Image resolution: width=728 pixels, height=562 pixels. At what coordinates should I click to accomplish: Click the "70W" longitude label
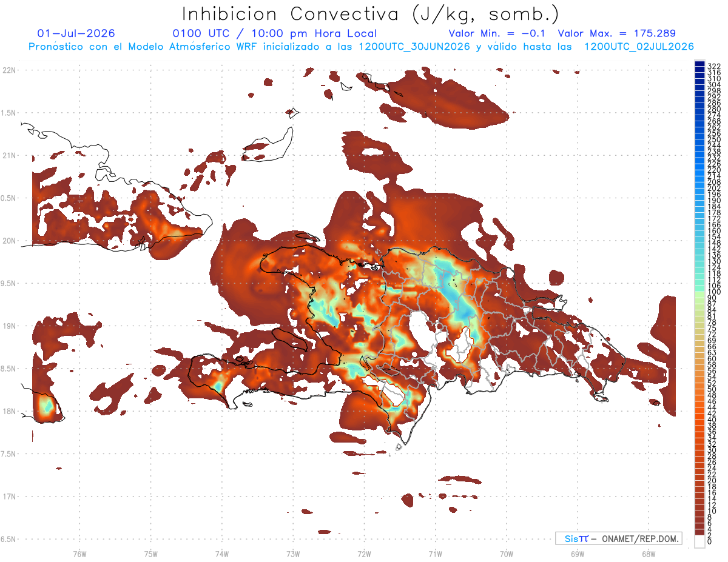(507, 554)
